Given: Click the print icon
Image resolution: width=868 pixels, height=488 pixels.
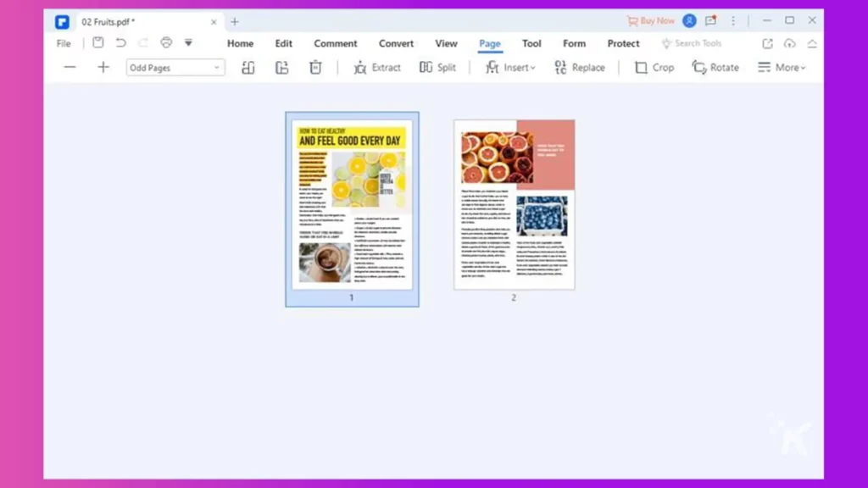Looking at the screenshot, I should [166, 42].
